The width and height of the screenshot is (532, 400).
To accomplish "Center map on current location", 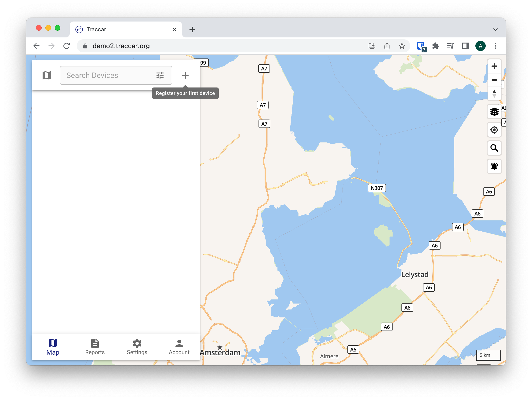I will click(494, 130).
